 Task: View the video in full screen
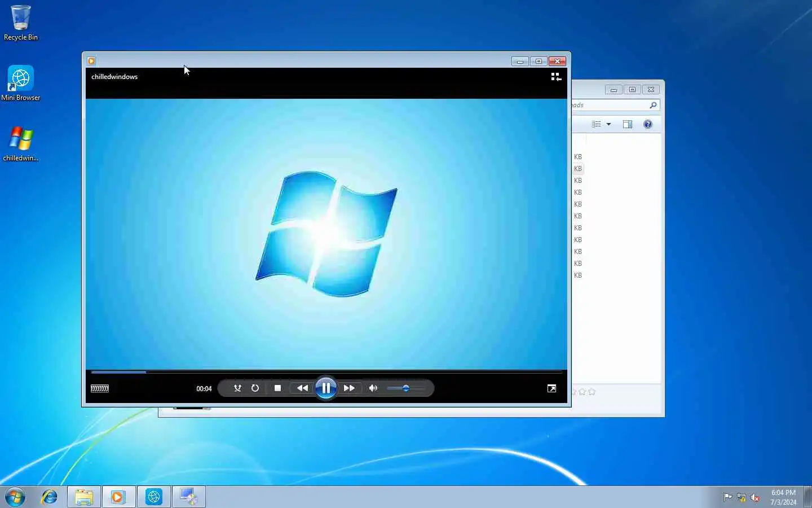551,388
